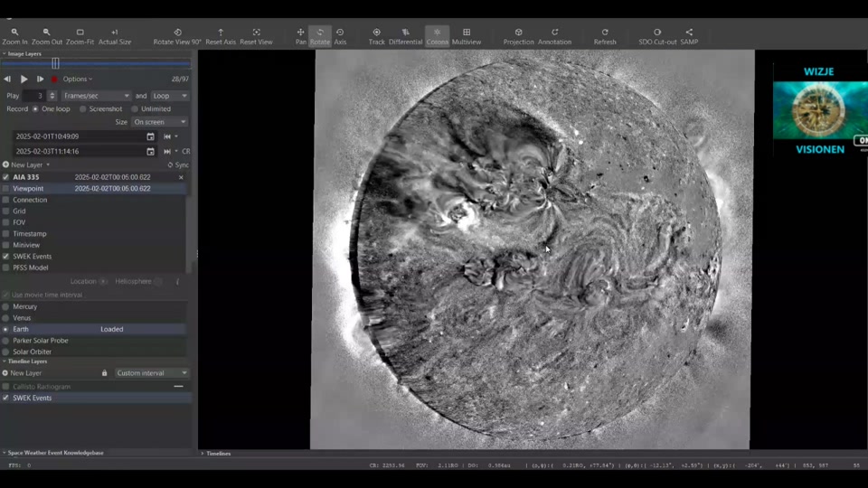Image resolution: width=868 pixels, height=488 pixels.
Task: Select the Unlimited record option
Action: point(135,109)
